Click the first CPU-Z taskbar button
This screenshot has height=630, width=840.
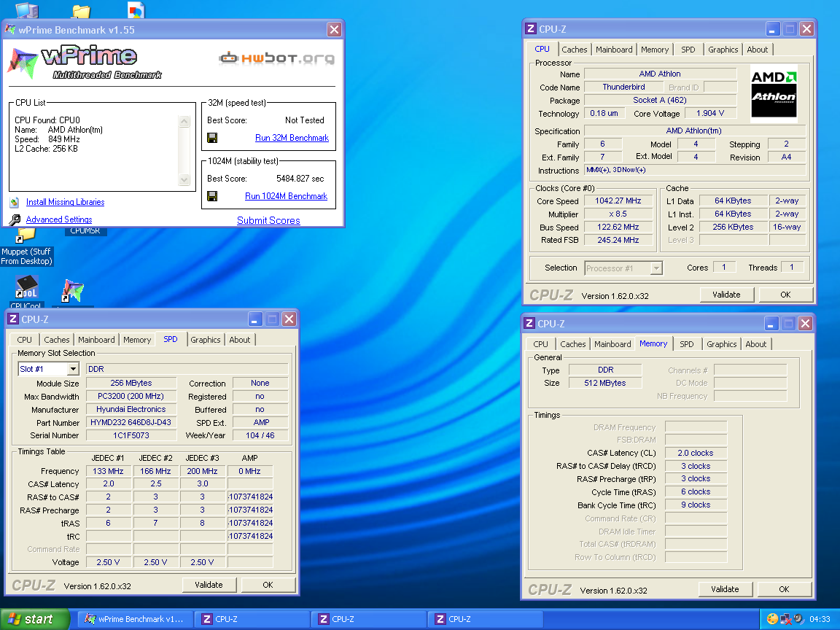tap(252, 619)
